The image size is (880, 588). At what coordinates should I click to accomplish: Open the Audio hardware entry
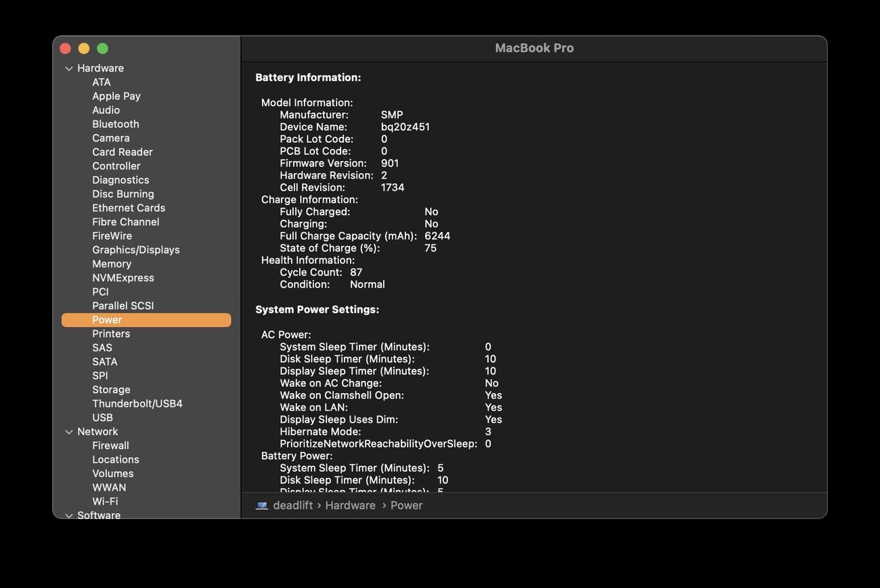coord(106,110)
